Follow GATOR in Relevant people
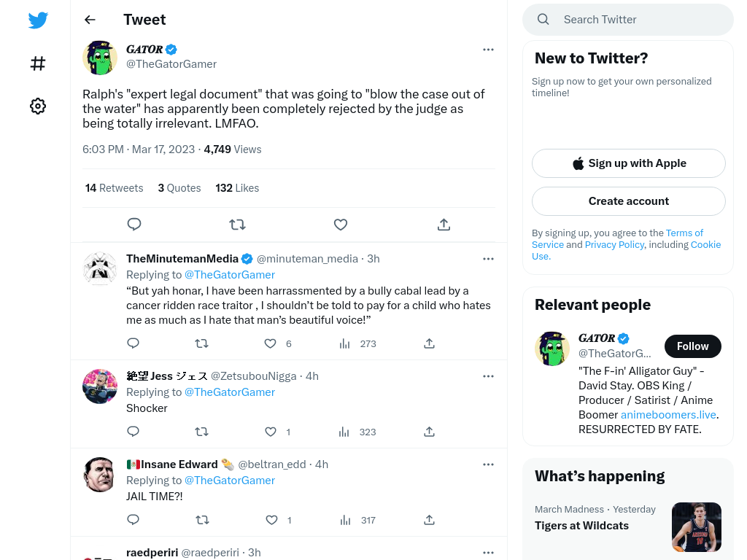 (x=693, y=346)
